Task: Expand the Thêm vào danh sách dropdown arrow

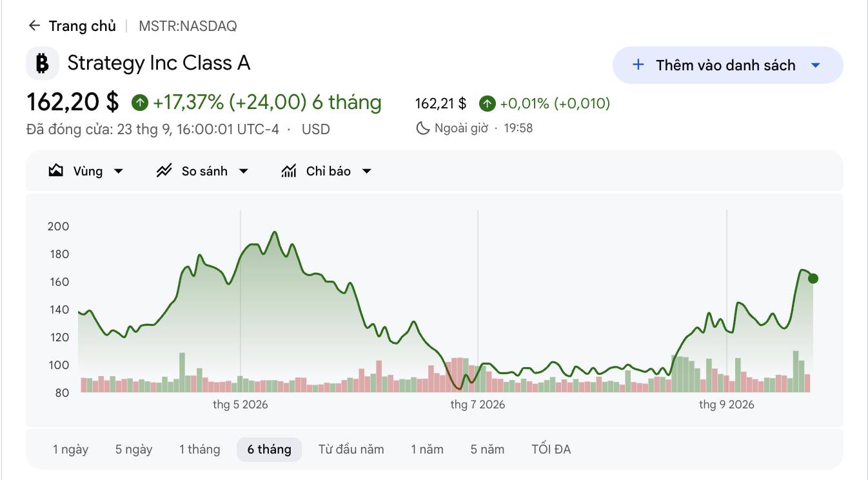Action: [x=815, y=65]
